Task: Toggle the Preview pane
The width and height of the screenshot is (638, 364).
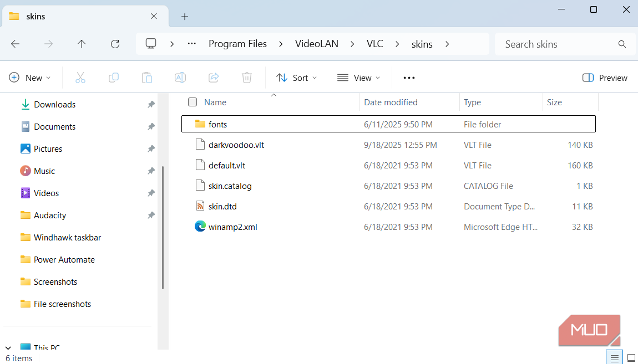Action: pos(605,78)
